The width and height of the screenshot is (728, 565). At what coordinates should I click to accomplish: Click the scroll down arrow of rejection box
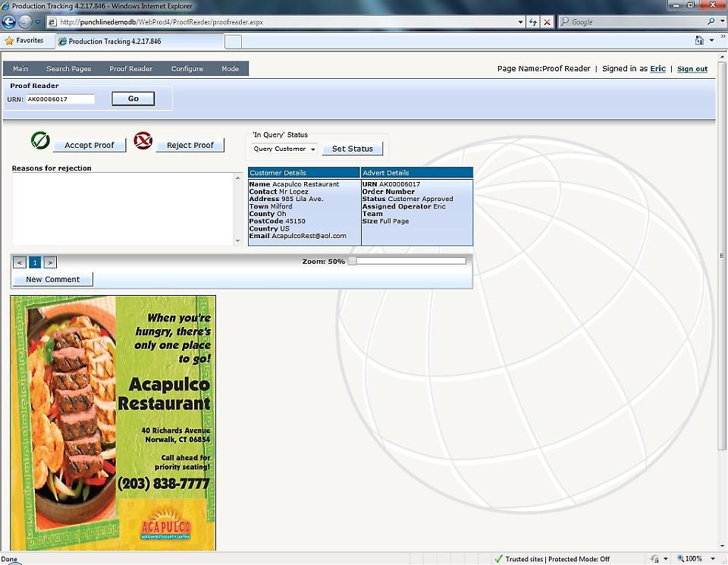click(237, 240)
